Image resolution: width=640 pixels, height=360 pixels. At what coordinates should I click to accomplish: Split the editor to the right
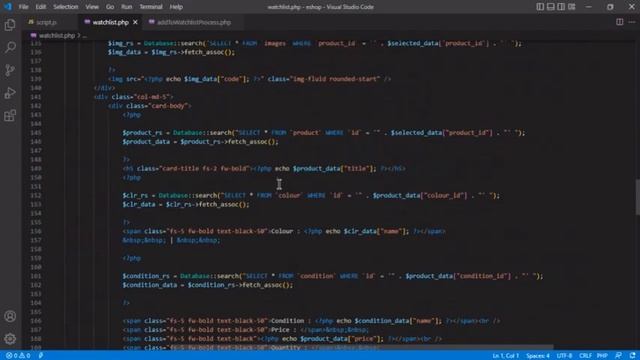pyautogui.click(x=620, y=22)
